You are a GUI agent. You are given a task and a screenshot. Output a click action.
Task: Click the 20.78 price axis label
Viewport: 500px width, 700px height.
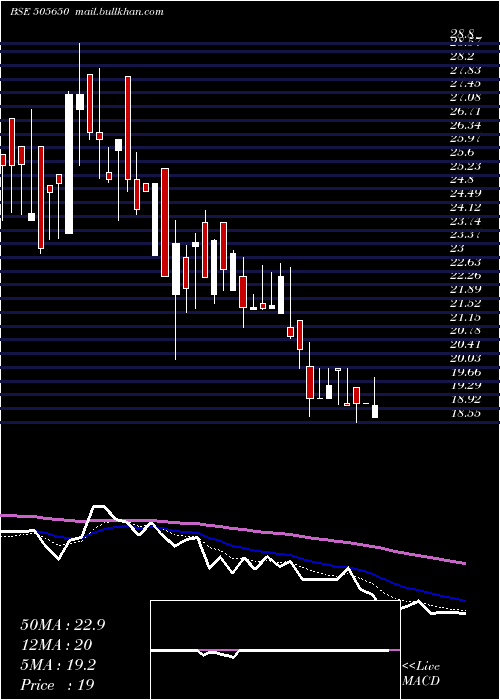click(465, 331)
